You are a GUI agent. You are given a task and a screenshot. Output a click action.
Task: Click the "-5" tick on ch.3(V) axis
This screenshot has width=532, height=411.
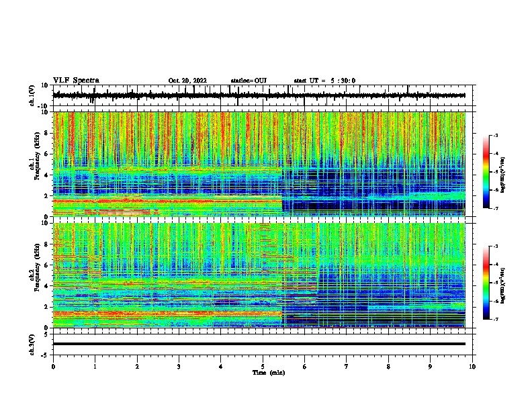(45, 355)
